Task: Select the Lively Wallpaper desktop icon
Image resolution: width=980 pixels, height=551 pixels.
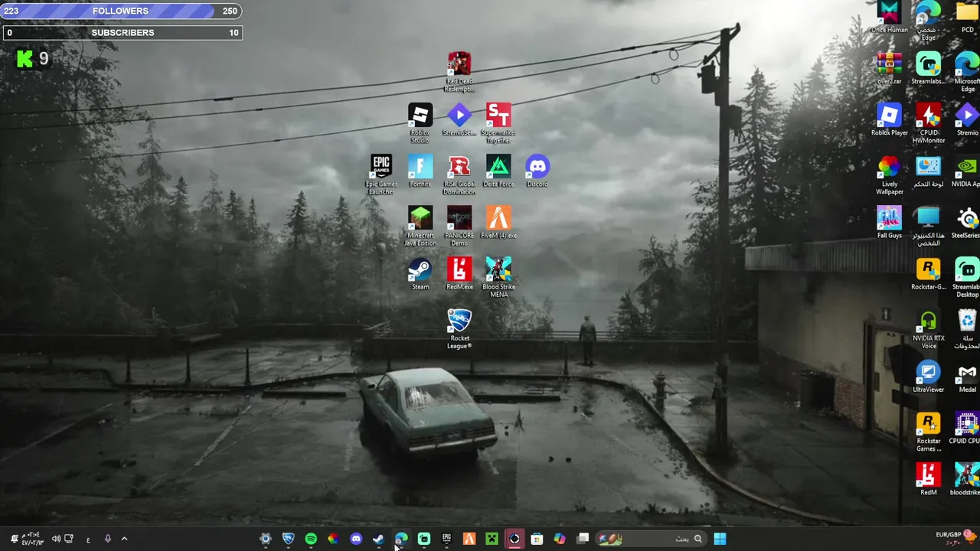Action: click(889, 174)
